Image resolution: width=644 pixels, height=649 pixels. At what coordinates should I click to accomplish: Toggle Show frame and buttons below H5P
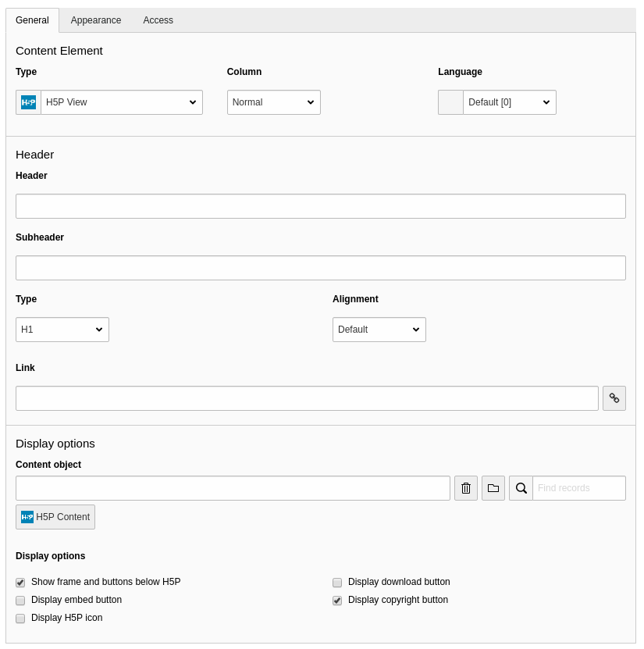[x=20, y=583]
